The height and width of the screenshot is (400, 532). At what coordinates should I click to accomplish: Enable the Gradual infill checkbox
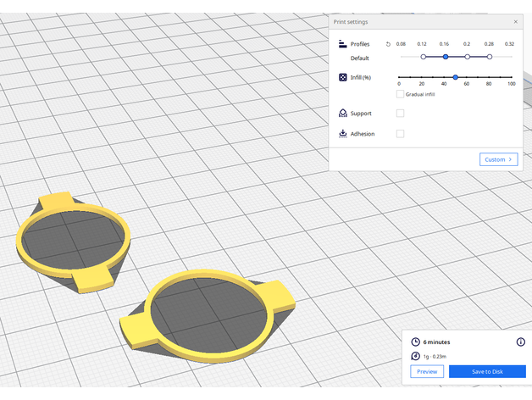pyautogui.click(x=401, y=94)
